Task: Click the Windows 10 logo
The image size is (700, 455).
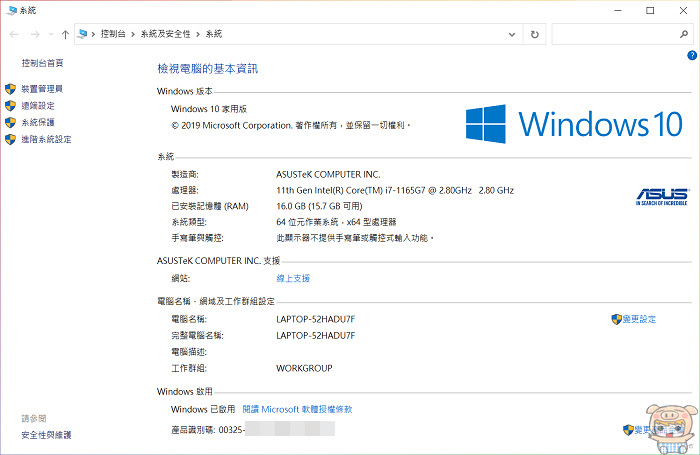Action: (x=574, y=124)
